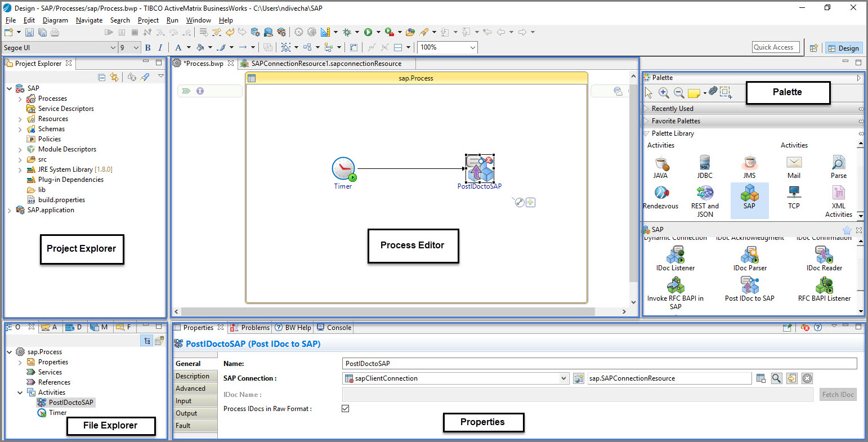Open the BW Help tab
This screenshot has width=868, height=442.
coord(293,328)
